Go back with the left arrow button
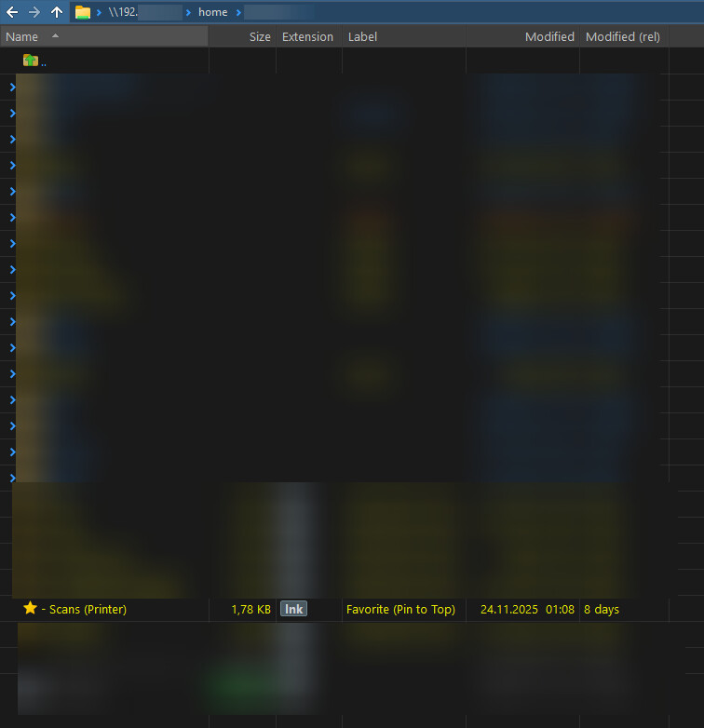 click(12, 12)
